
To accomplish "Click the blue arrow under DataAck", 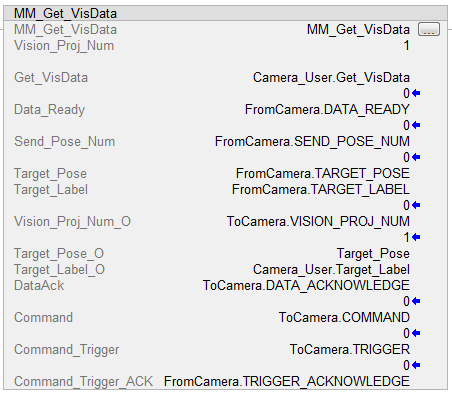I will (416, 301).
